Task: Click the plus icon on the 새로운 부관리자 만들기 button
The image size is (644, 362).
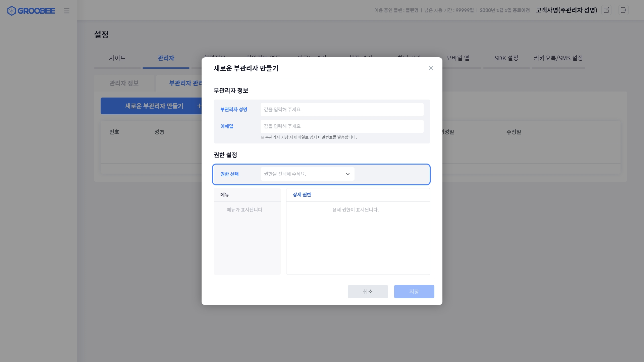Action: 199,106
